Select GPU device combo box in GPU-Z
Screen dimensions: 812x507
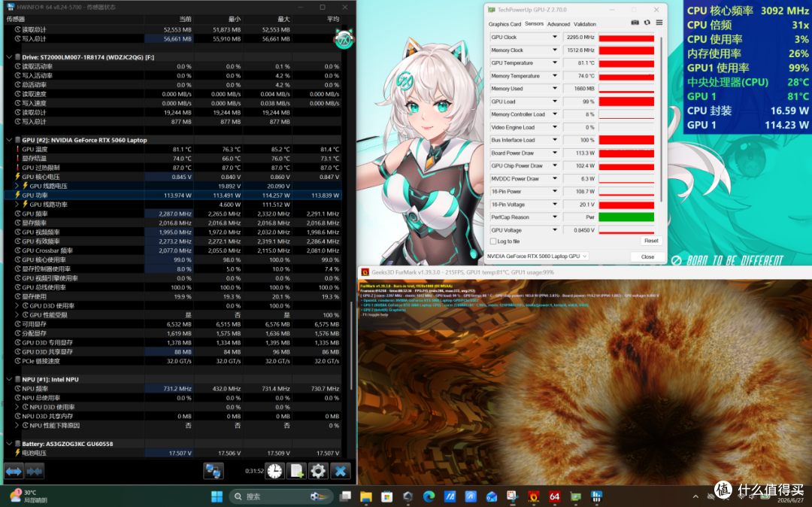[537, 257]
